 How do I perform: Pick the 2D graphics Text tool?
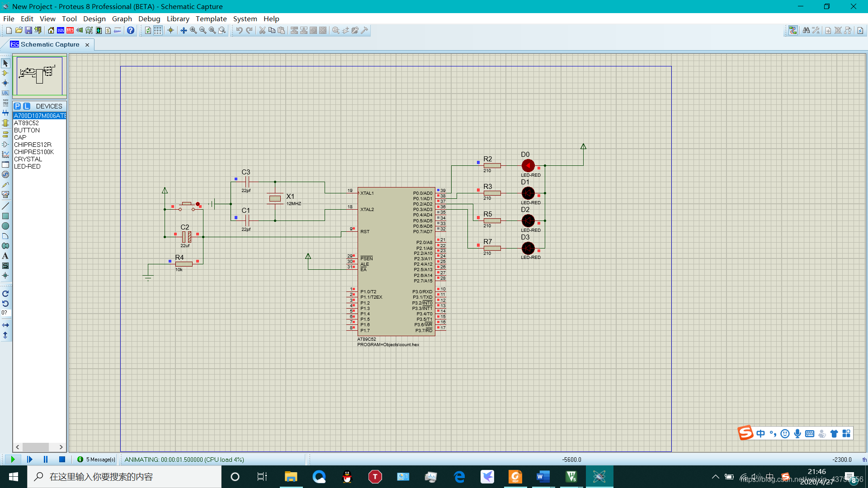click(5, 256)
